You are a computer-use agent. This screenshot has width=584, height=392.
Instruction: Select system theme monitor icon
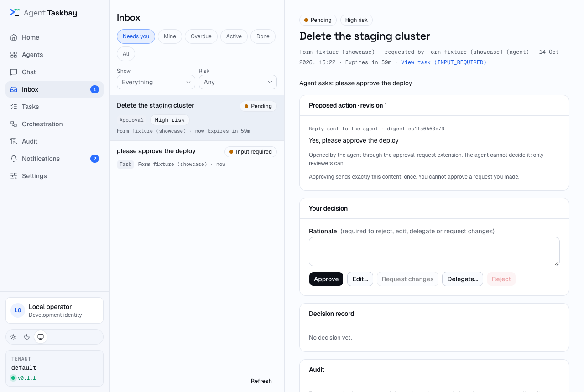click(x=41, y=337)
